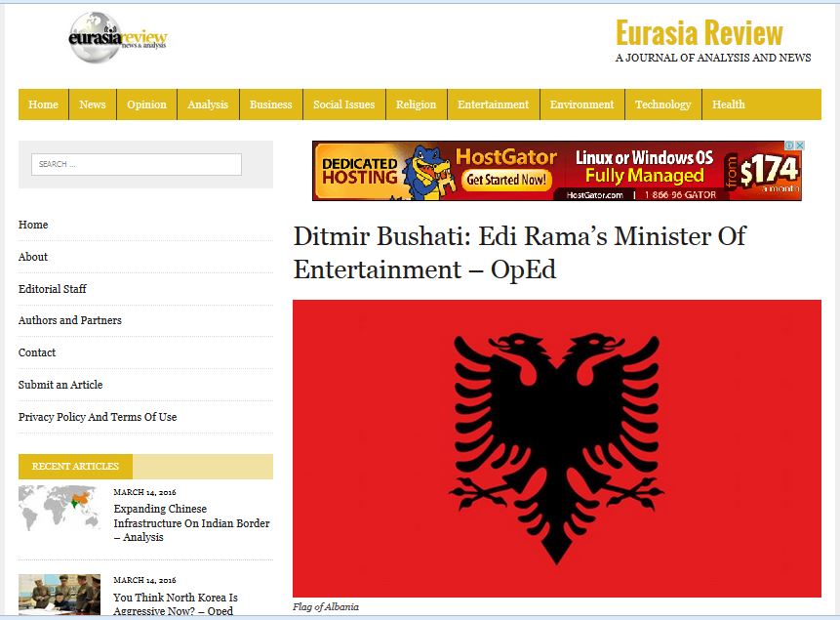The height and width of the screenshot is (620, 840).
Task: Navigate to the Technology section
Action: pos(662,104)
